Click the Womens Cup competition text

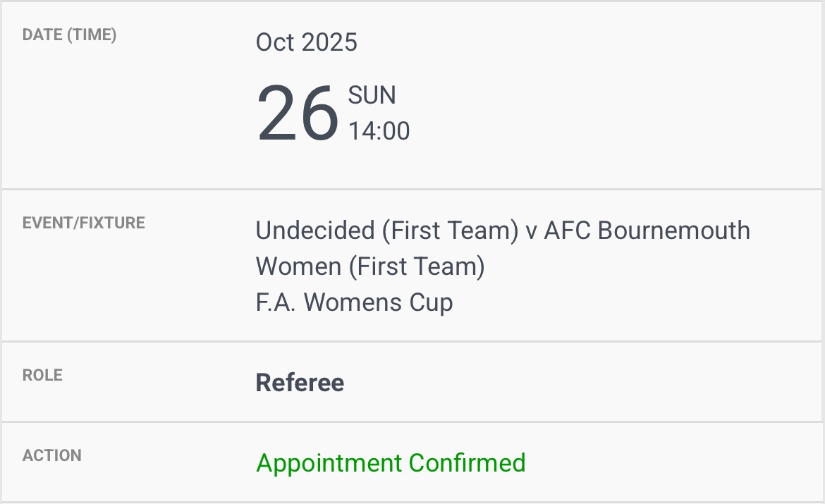(378, 302)
